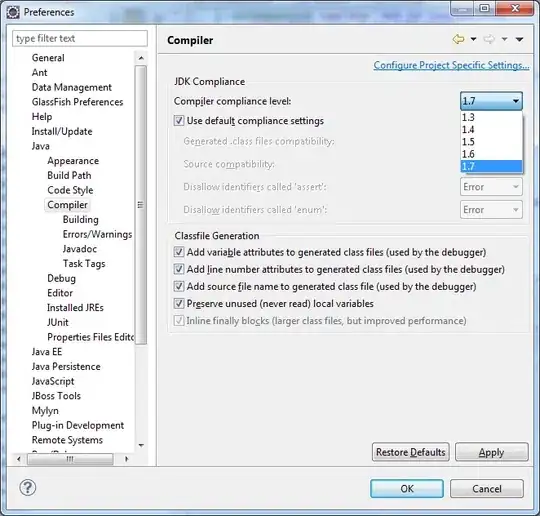
Task: Select Installed JREs tree item
Action: click(75, 308)
